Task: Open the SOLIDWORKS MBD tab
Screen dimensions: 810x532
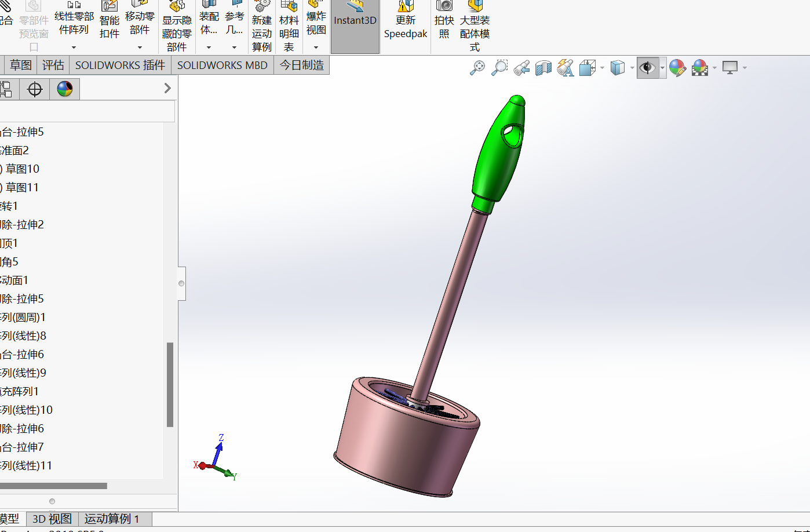Action: pos(222,65)
